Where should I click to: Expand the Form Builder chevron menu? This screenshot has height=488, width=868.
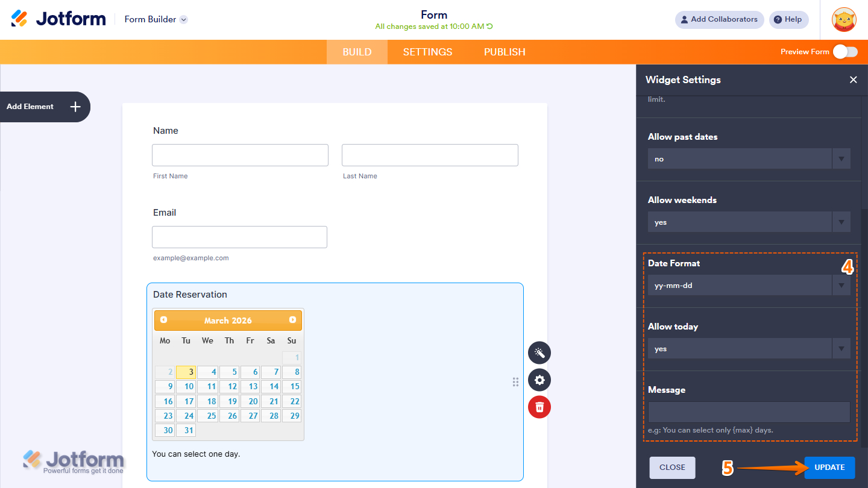coord(183,19)
